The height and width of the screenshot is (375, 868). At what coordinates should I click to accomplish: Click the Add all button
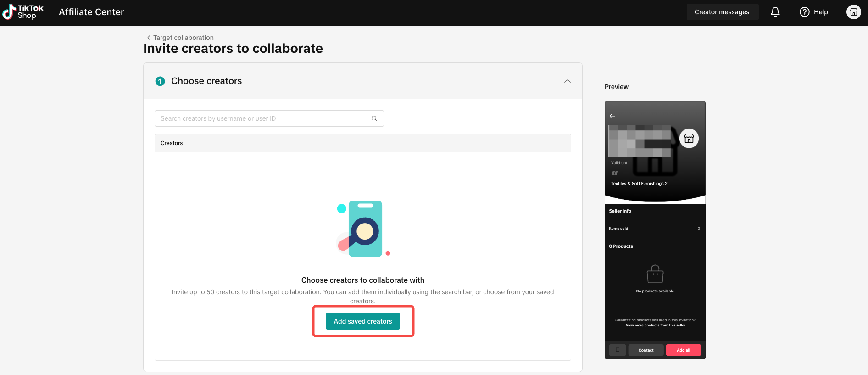[x=684, y=350]
